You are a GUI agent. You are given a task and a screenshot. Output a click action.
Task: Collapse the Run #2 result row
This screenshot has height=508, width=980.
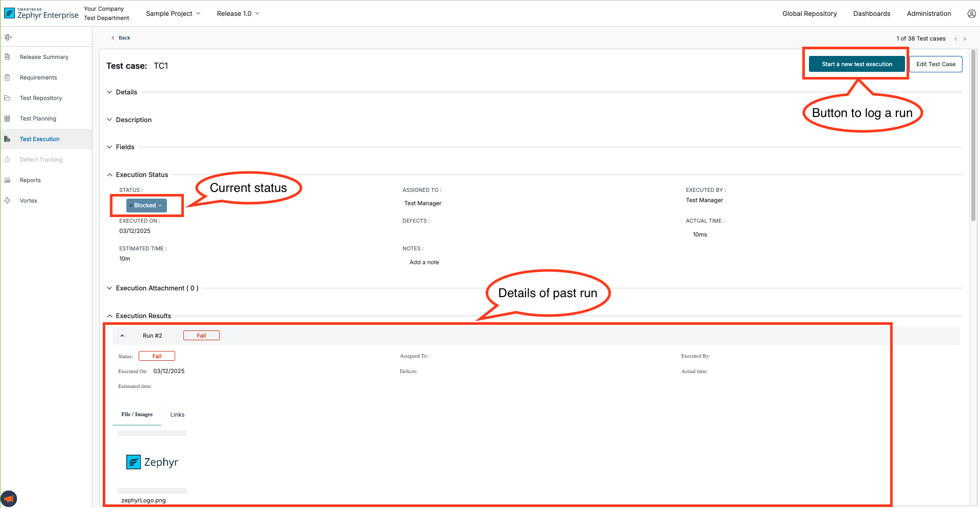click(122, 336)
